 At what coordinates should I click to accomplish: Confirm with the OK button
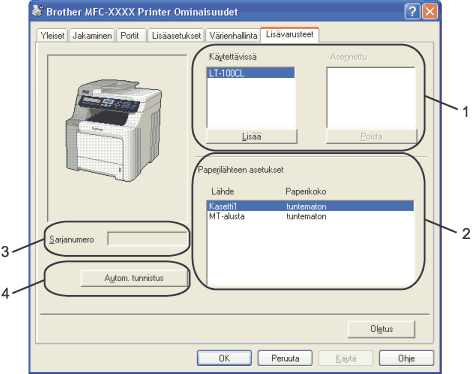tap(224, 358)
